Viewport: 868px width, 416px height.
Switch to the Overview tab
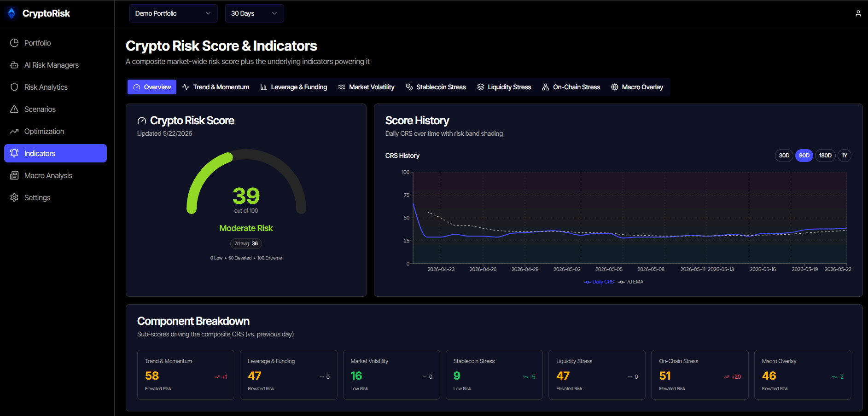tap(152, 87)
